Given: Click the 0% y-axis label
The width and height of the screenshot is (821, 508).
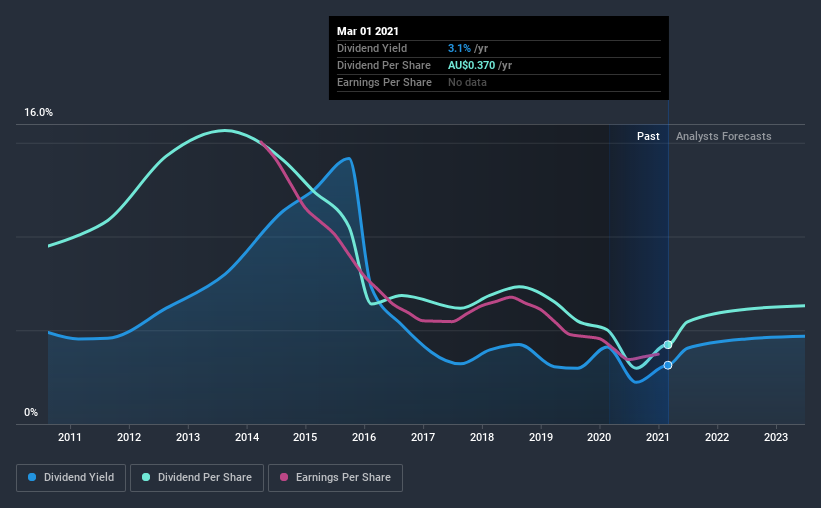Looking at the screenshot, I should [31, 413].
